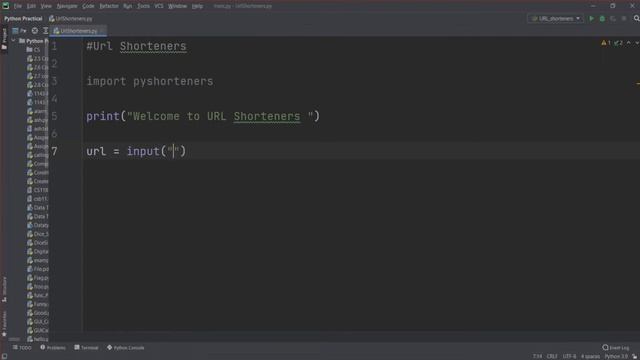Click the Python 3.9 interpreter status entry
640x360 pixels.
616,356
